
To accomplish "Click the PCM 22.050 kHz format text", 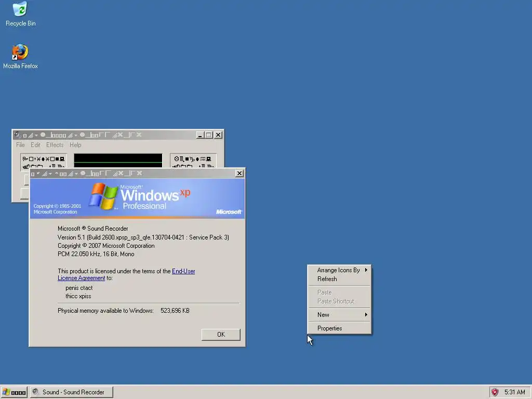I will click(x=96, y=254).
